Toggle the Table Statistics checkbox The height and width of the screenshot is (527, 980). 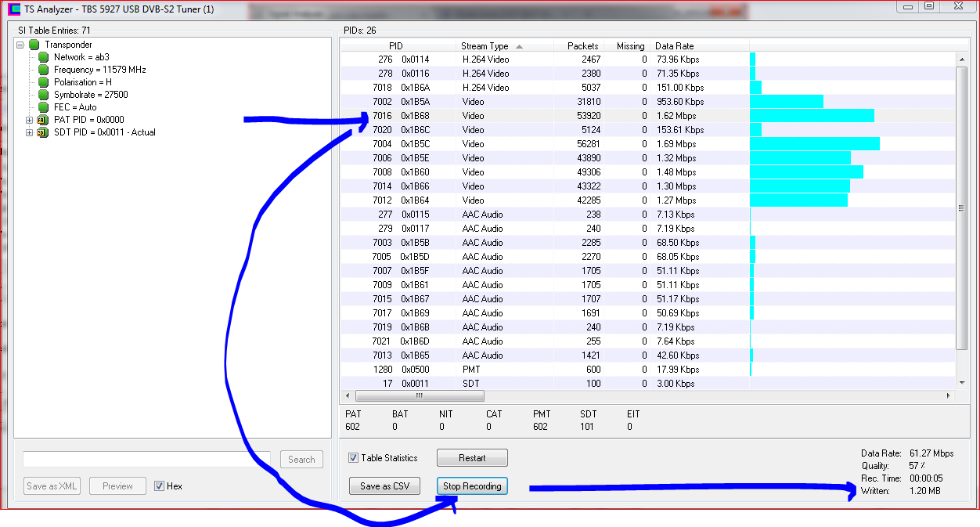[354, 458]
